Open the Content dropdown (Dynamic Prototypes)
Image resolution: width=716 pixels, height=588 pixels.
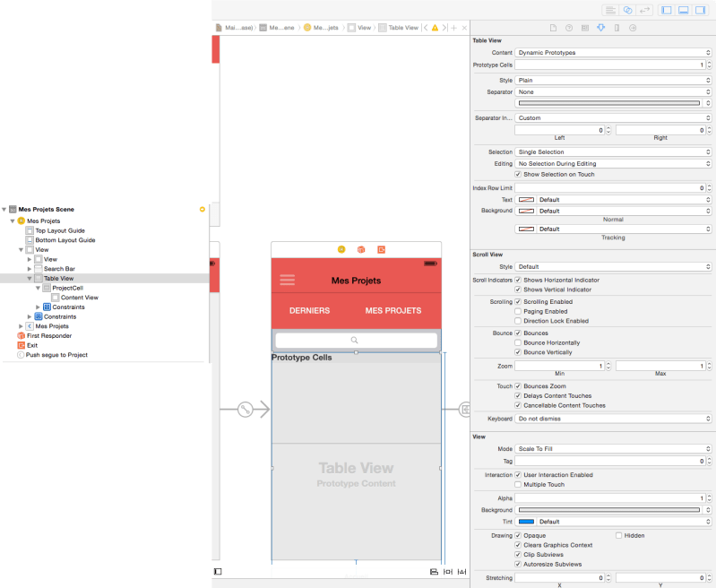613,53
